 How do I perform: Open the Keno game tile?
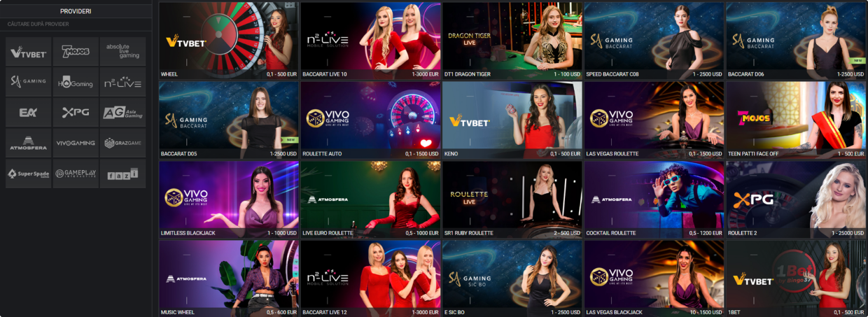pos(512,120)
